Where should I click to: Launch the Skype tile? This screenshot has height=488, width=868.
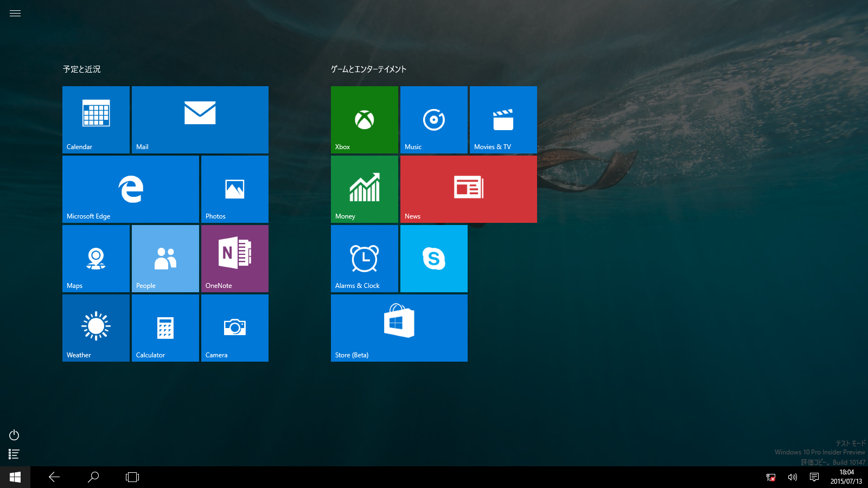[434, 259]
